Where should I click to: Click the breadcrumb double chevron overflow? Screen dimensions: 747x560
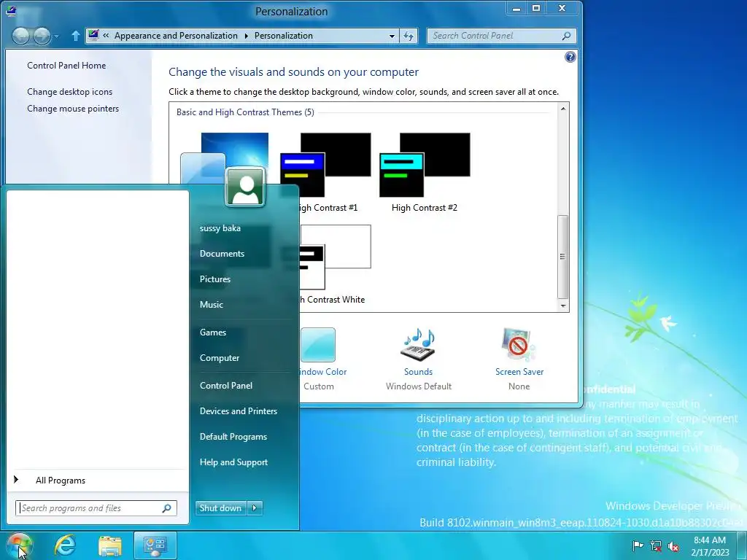tap(106, 35)
